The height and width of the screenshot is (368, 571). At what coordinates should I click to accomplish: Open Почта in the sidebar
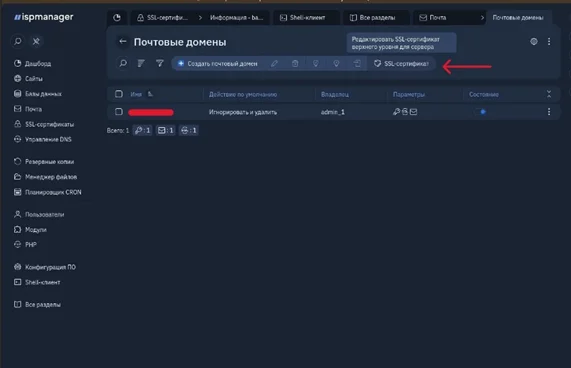point(28,109)
